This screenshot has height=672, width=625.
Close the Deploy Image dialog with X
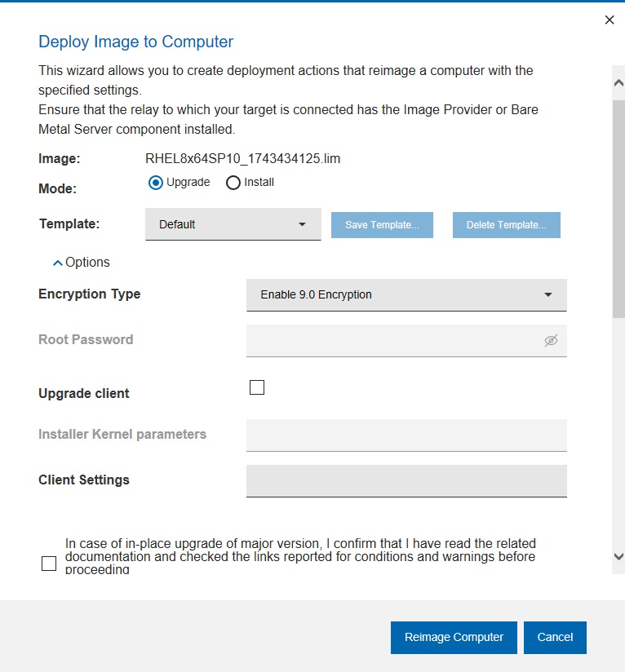pos(609,20)
